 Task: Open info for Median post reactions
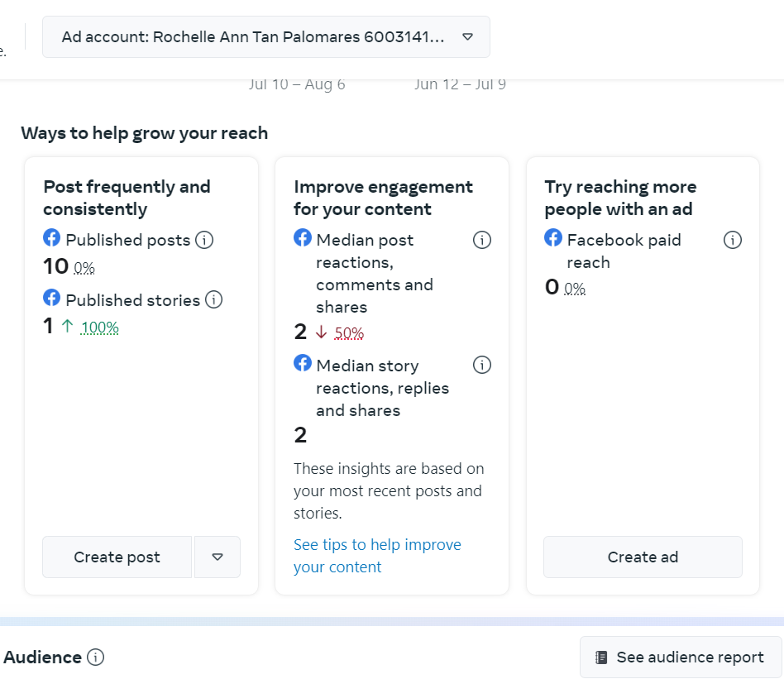pos(481,241)
